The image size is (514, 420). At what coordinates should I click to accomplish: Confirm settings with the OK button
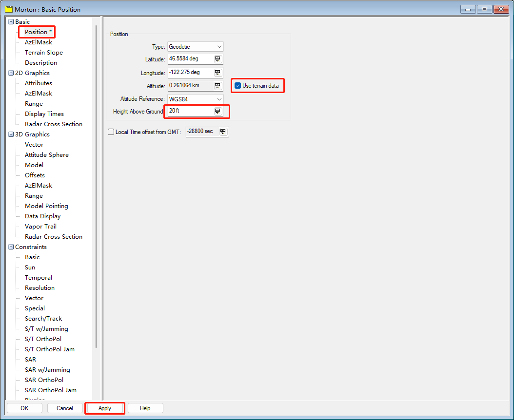coord(24,408)
